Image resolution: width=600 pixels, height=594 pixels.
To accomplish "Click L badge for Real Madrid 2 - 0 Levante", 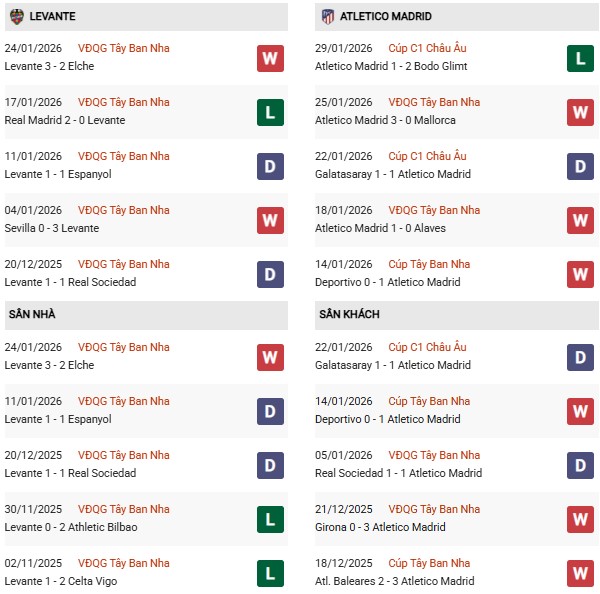I will (269, 112).
